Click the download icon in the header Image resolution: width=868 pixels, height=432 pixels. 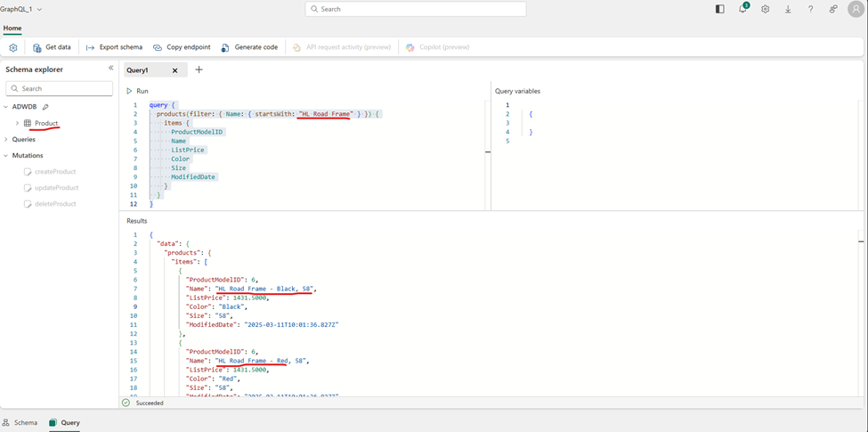click(788, 9)
